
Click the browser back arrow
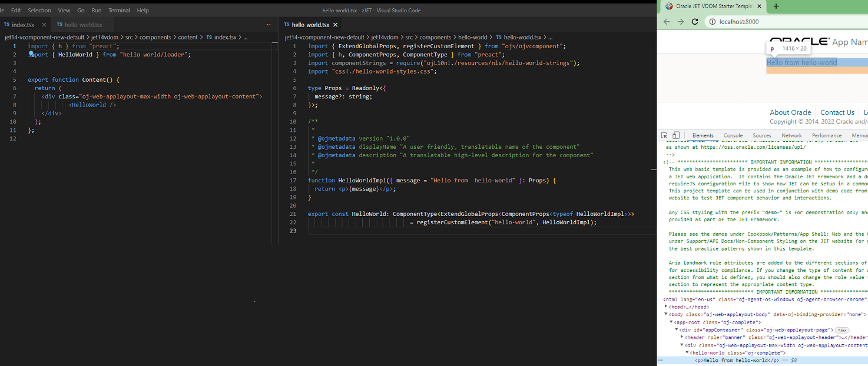pos(667,22)
